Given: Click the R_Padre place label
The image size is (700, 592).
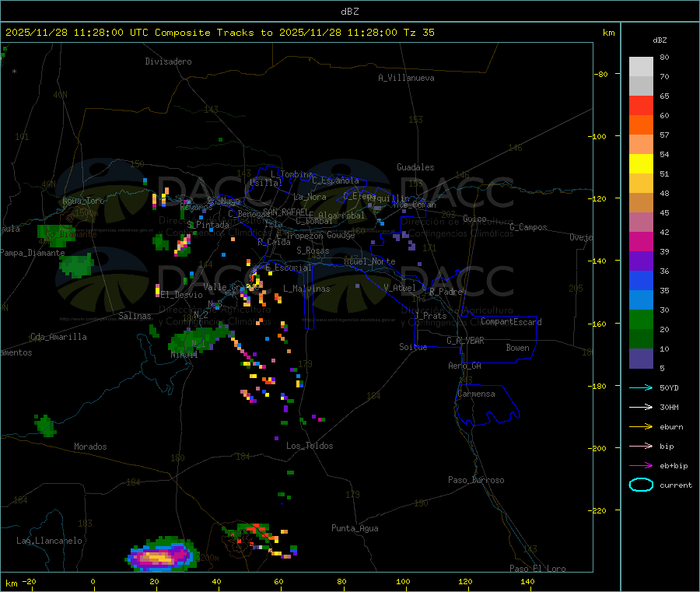Looking at the screenshot, I should pyautogui.click(x=446, y=292).
